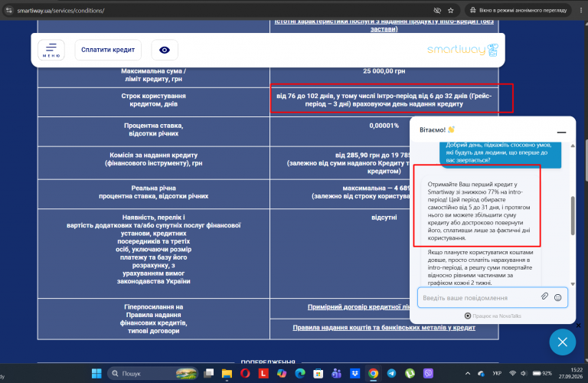Launch Opera from the taskbar

tap(245, 373)
